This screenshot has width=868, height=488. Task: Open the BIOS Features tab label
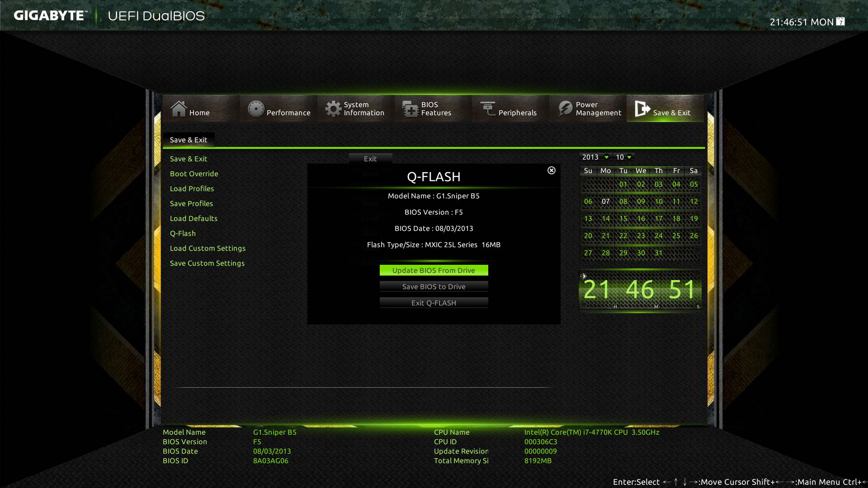click(x=436, y=108)
